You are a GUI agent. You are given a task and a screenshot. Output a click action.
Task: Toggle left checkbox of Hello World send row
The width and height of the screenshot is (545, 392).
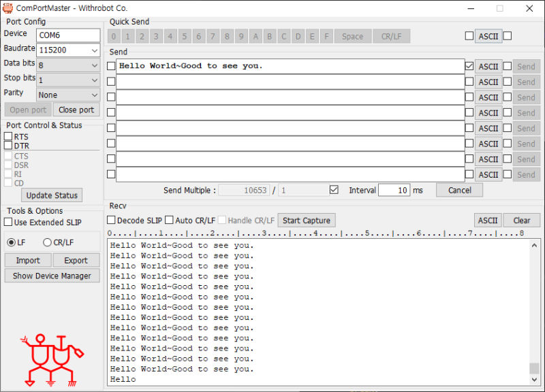pyautogui.click(x=111, y=66)
